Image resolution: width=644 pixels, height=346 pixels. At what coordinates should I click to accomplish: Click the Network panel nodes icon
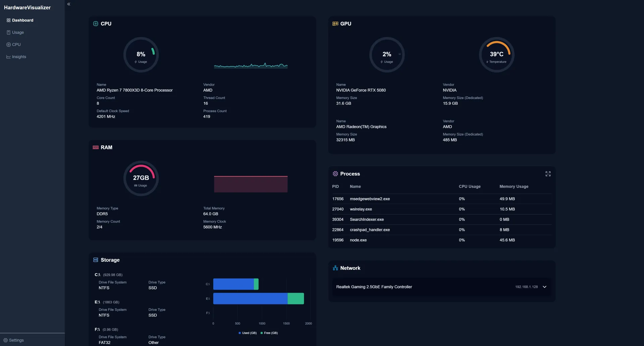[335, 268]
